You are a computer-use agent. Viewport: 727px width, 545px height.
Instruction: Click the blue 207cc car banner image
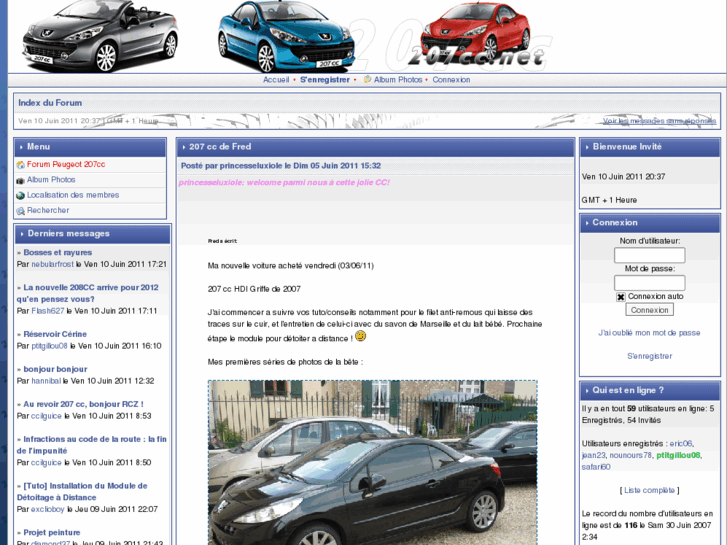coord(286,36)
